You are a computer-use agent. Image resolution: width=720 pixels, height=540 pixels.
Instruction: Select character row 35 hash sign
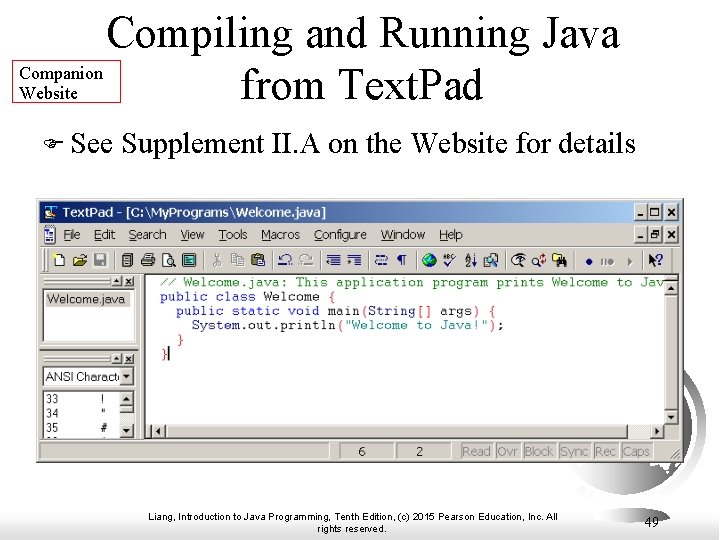pos(81,428)
